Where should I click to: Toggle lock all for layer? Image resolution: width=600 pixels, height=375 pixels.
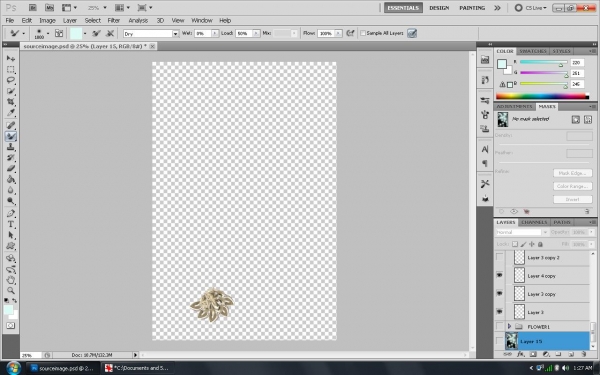click(540, 244)
